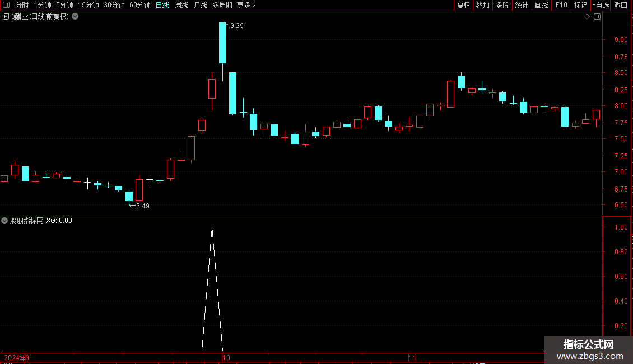Click the panel layout icon at top-left
Image resolution: width=633 pixels, height=364 pixels.
click(x=6, y=5)
